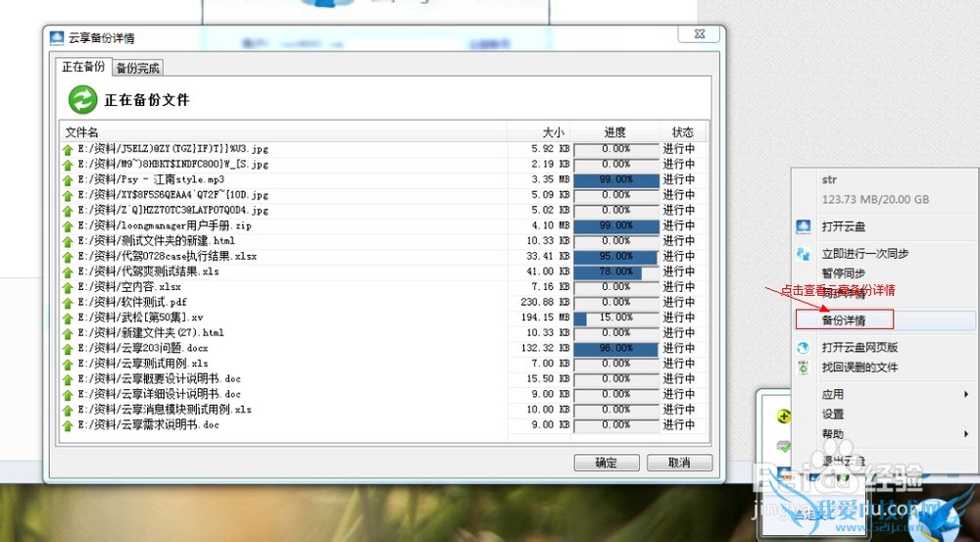The image size is (980, 542).
Task: Click the 41.00 KB size cell
Action: pos(548,271)
